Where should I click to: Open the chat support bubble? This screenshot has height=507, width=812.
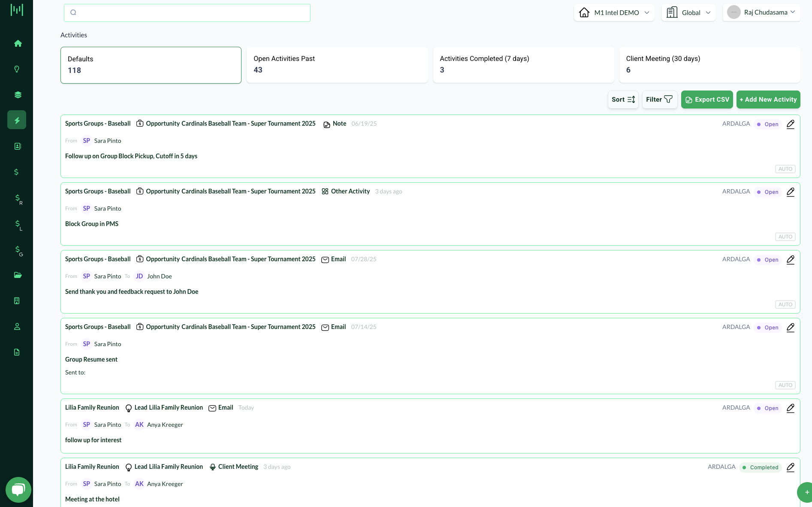18,489
